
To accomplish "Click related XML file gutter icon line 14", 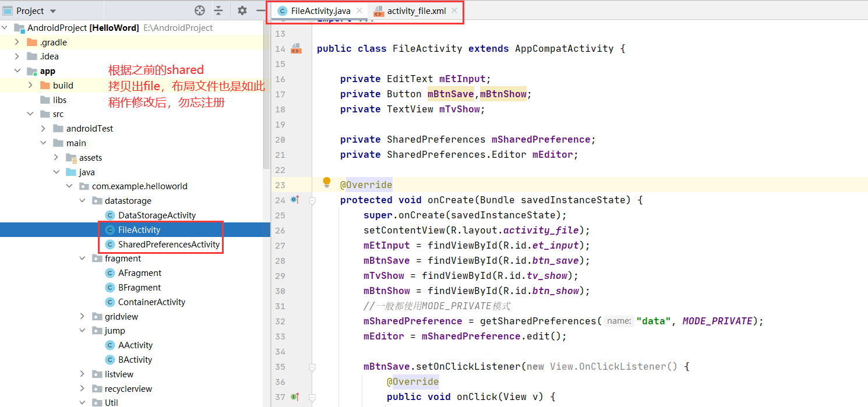I will 296,48.
